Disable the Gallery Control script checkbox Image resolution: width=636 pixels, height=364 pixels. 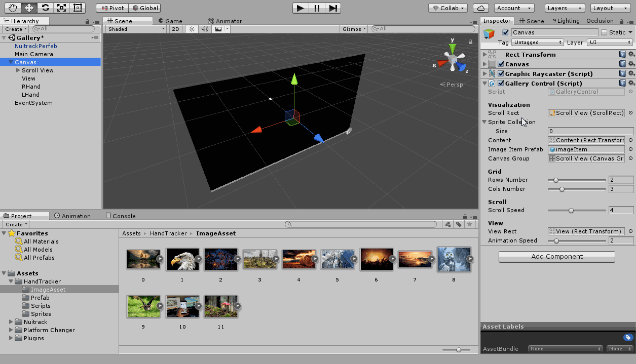tap(501, 84)
